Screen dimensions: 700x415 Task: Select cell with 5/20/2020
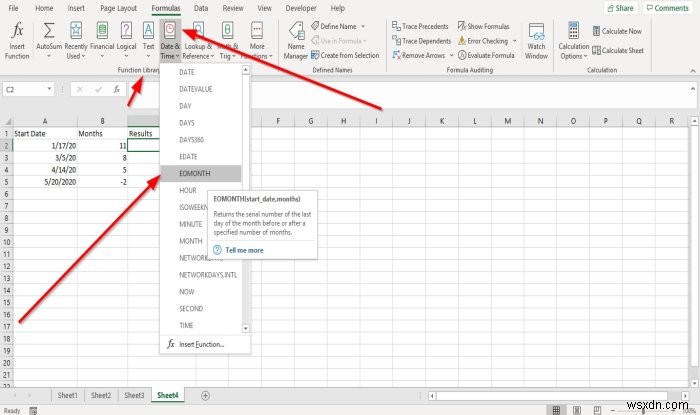(45, 182)
